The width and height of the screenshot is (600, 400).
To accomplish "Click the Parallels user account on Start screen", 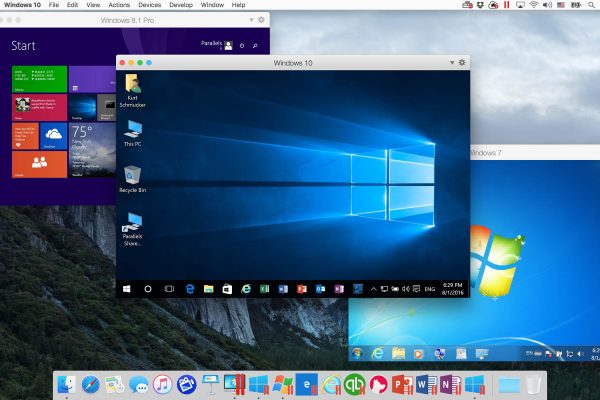I will [x=217, y=45].
